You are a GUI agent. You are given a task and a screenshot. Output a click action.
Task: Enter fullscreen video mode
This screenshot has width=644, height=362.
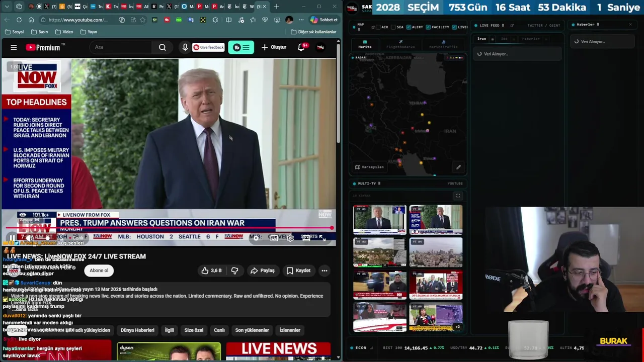(323, 238)
